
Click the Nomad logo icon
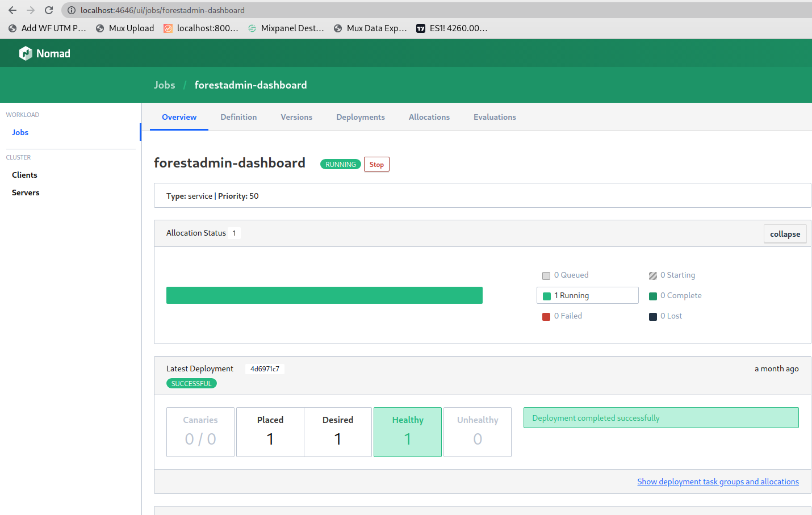[26, 53]
